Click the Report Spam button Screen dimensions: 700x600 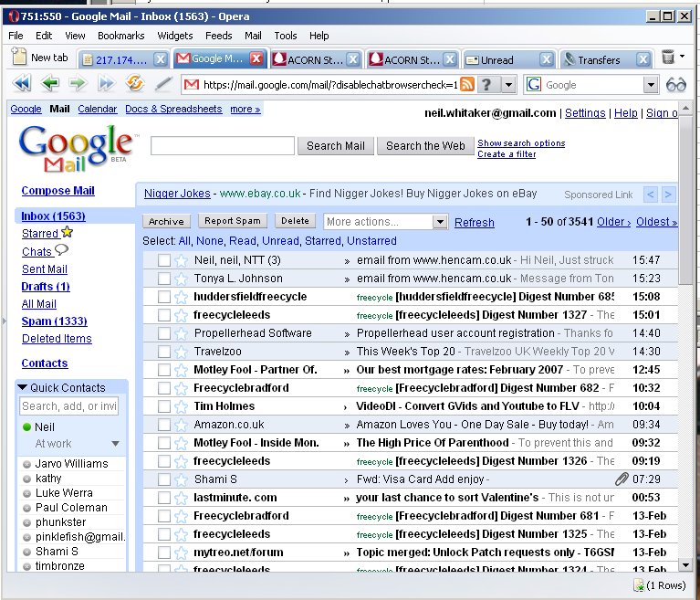(232, 221)
